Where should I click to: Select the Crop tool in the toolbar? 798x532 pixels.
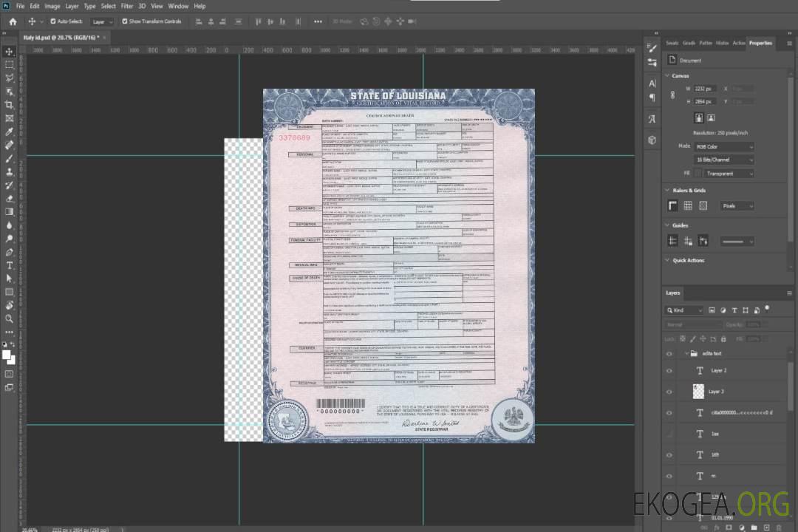[x=10, y=105]
